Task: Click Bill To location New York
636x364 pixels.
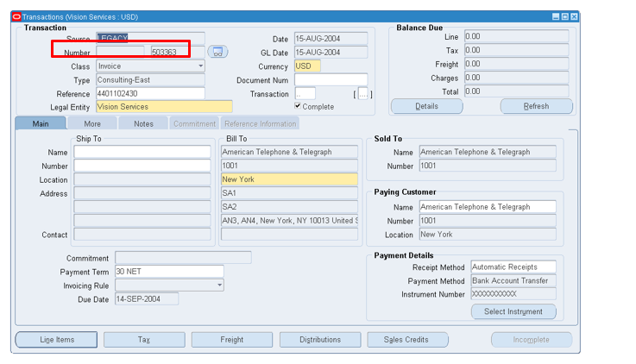Action: pyautogui.click(x=289, y=179)
